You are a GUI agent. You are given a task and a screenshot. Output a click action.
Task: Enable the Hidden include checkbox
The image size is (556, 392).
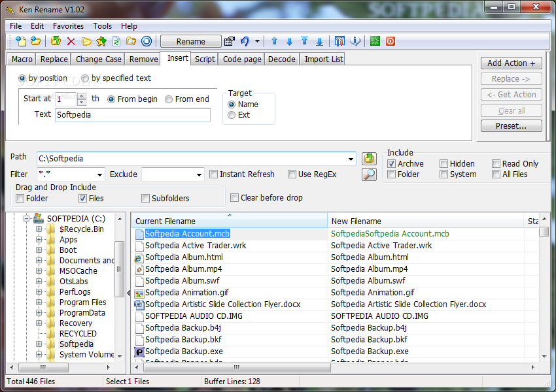443,163
